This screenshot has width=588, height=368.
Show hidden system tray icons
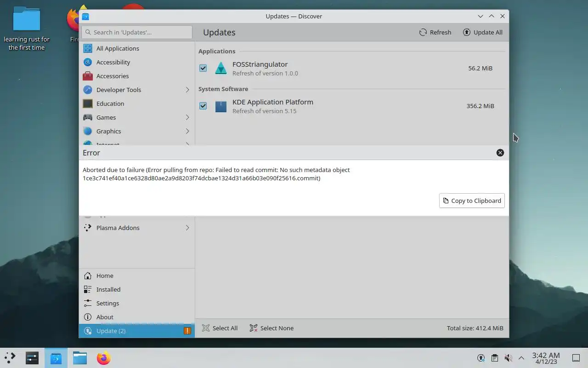click(x=521, y=358)
